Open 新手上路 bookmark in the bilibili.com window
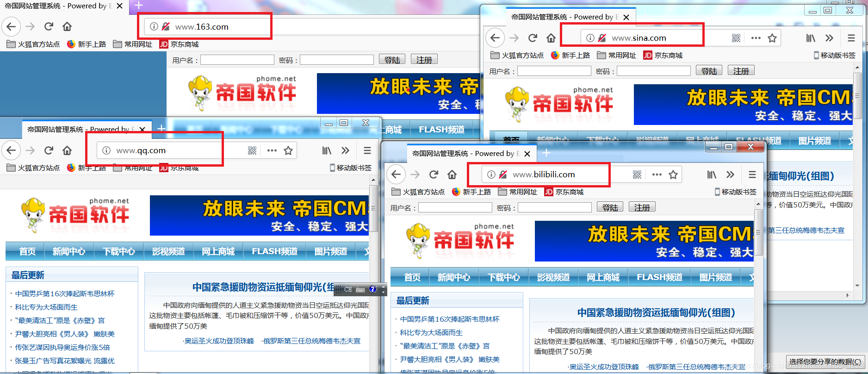 coord(471,192)
